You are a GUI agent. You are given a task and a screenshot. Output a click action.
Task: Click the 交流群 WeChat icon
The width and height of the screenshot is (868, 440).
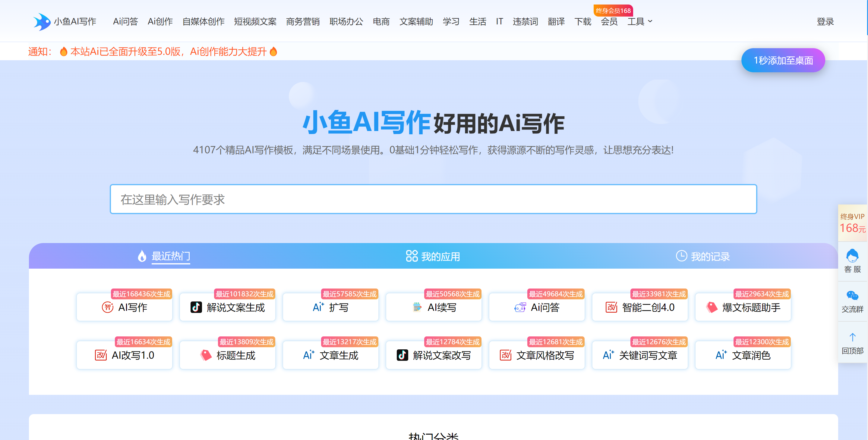(853, 295)
